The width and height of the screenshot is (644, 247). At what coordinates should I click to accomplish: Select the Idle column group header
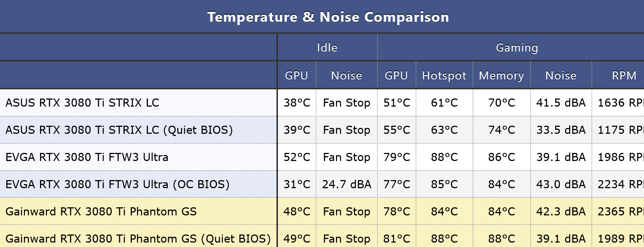click(327, 47)
